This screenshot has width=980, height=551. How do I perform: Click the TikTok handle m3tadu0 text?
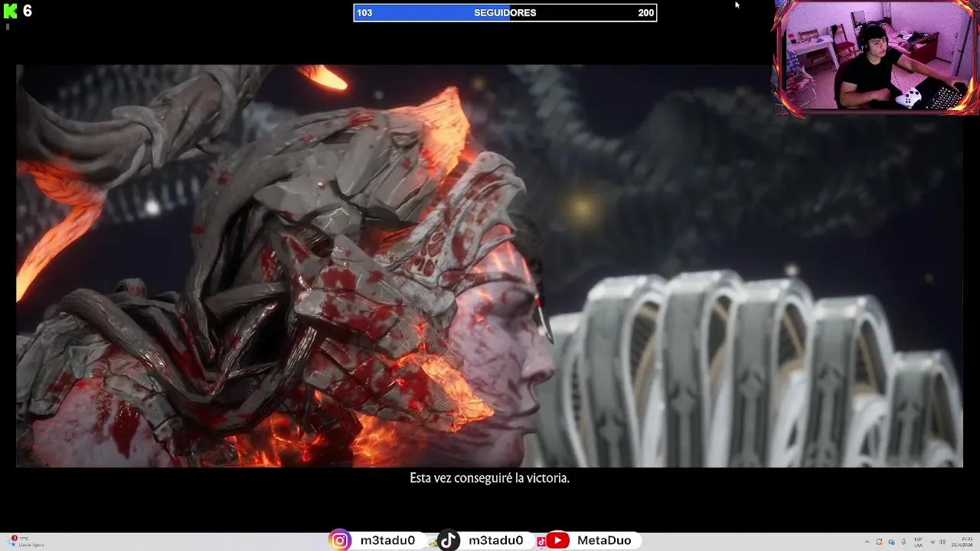pyautogui.click(x=496, y=540)
